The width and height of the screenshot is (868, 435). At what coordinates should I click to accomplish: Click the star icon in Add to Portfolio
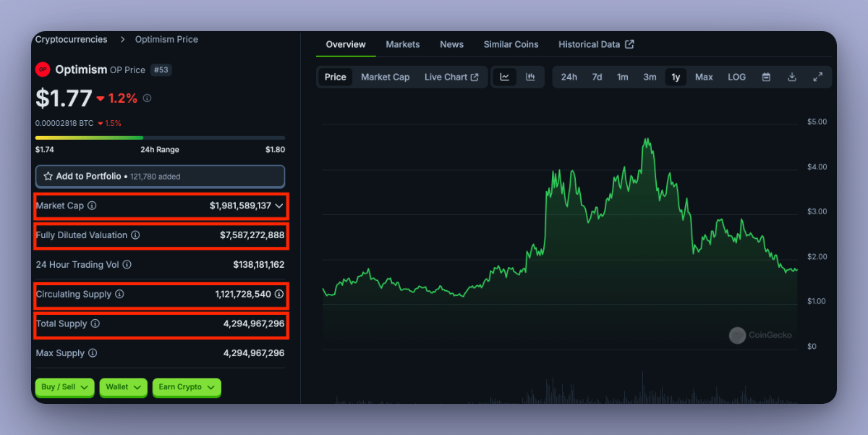pyautogui.click(x=48, y=176)
